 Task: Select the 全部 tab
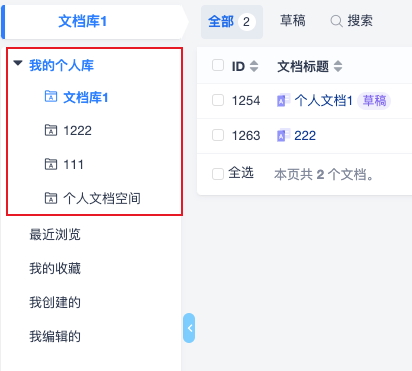(232, 22)
